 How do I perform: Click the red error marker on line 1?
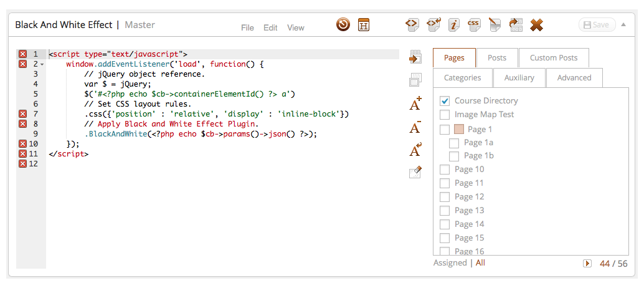[22, 54]
